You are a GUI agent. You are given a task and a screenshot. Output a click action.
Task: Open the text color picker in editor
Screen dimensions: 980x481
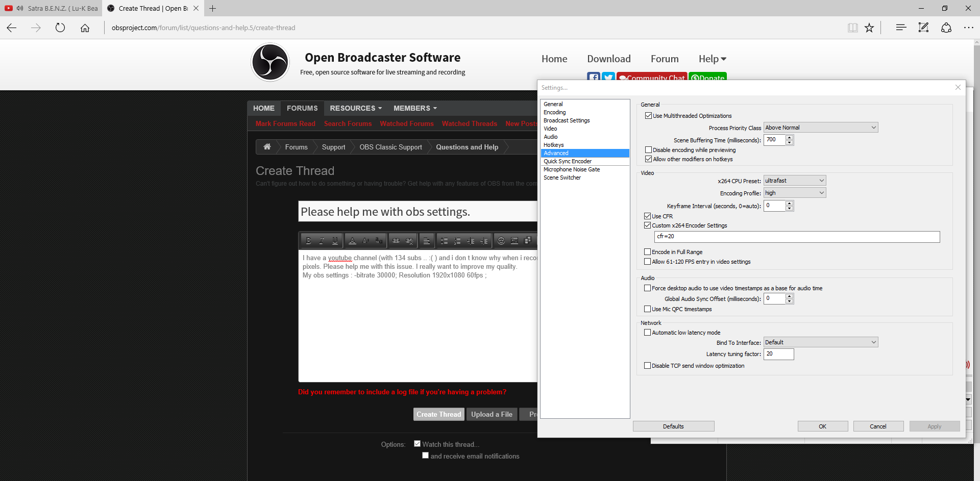[352, 241]
